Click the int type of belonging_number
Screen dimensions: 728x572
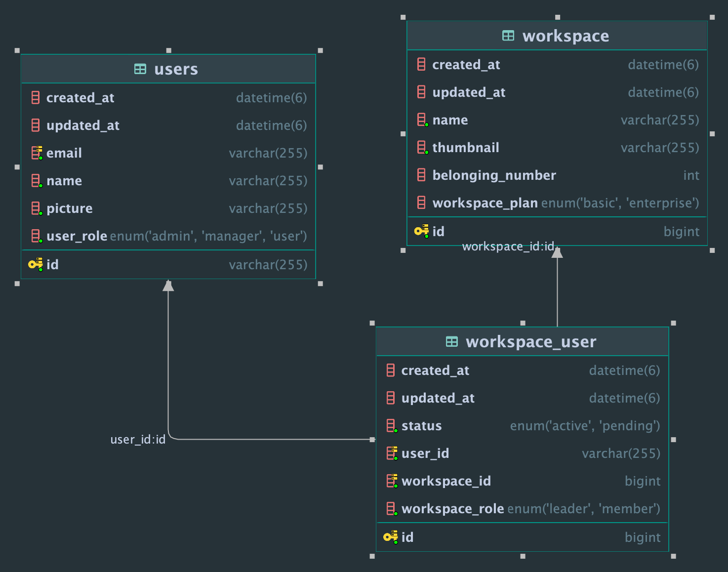[691, 175]
